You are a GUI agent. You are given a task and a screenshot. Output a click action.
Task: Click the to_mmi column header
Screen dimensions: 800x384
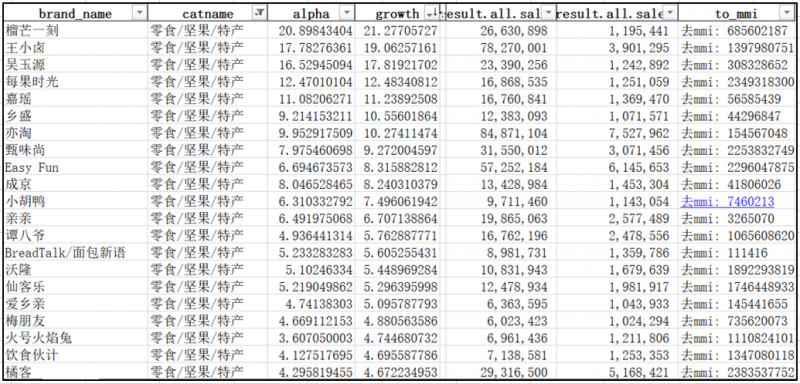[738, 14]
